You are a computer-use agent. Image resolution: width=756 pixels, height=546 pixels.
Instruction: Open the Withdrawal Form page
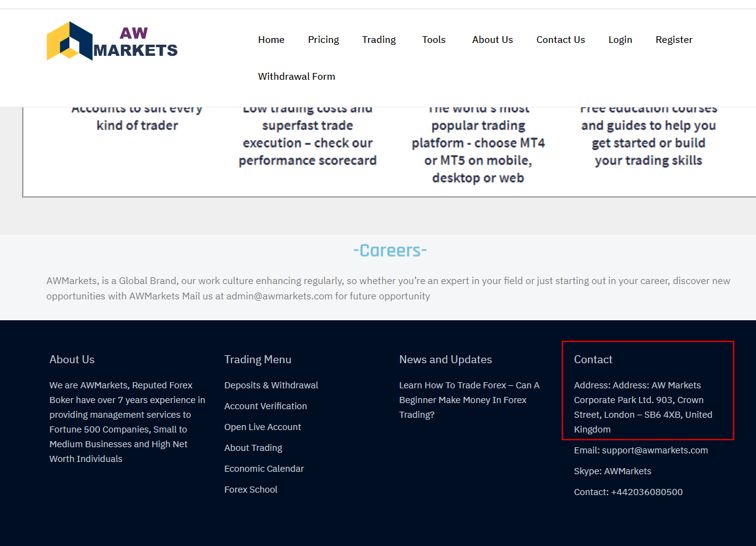click(x=296, y=77)
